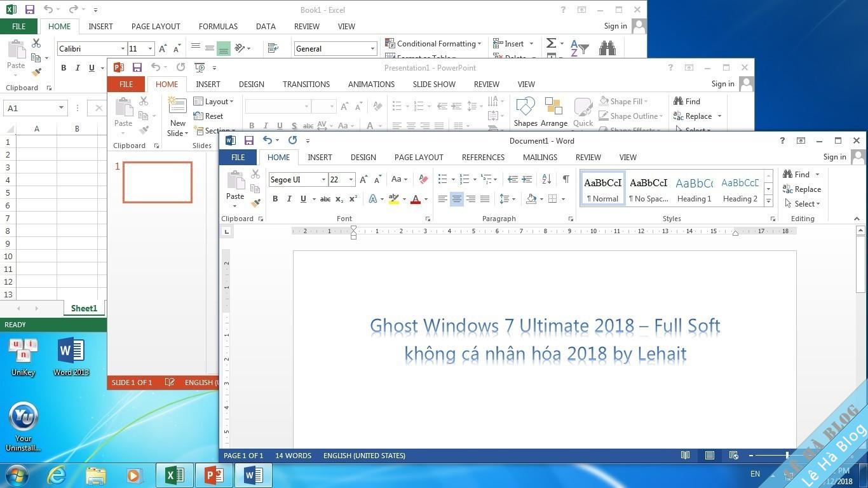Viewport: 868px width, 488px height.
Task: Click Clear All Formatting icon in Word
Action: (x=423, y=180)
